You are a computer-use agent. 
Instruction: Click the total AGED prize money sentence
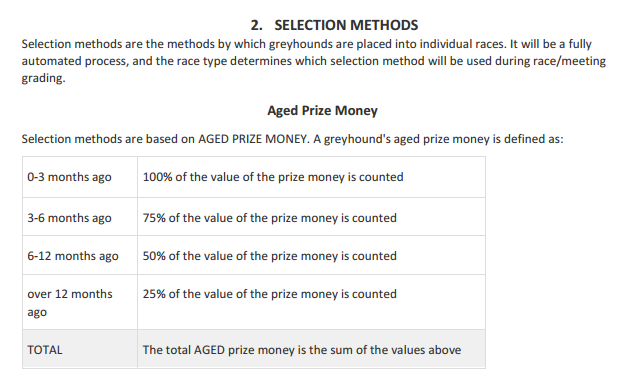point(302,350)
